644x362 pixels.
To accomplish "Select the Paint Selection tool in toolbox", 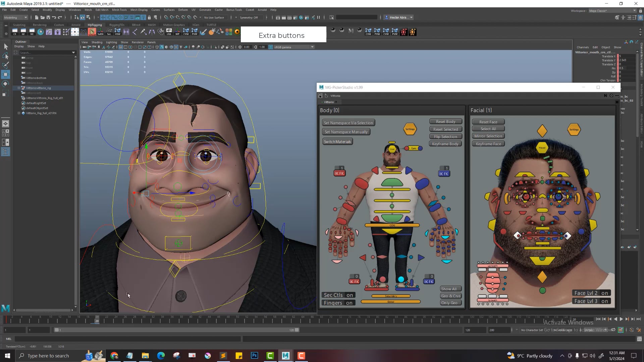I will coord(6,65).
